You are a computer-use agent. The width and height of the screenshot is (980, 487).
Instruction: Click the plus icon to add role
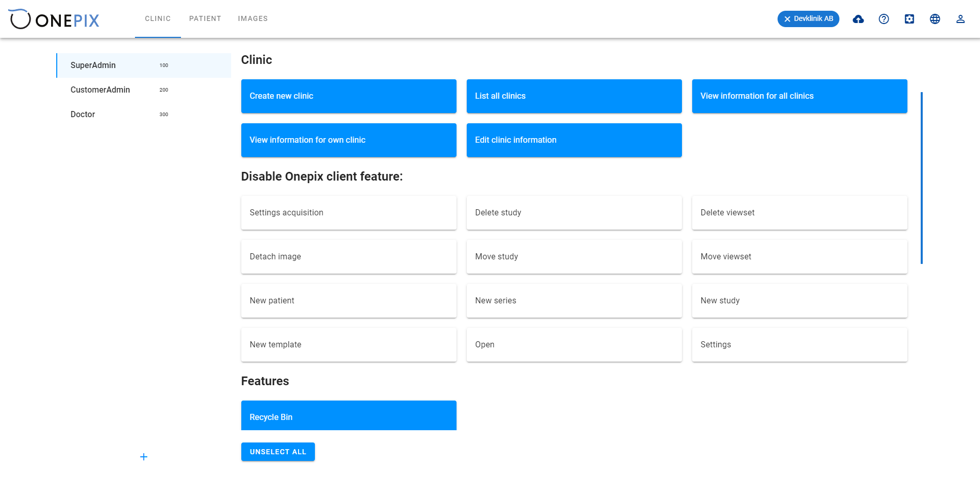[144, 457]
